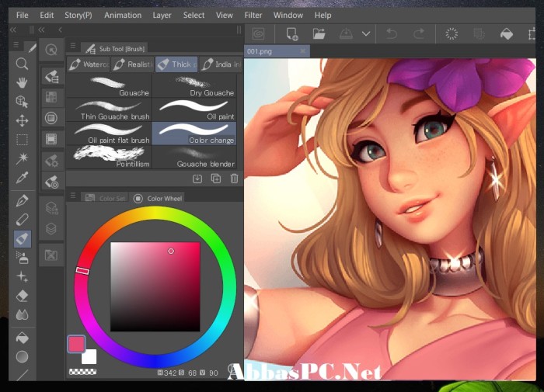Select the pink main color swatch

pyautogui.click(x=76, y=344)
